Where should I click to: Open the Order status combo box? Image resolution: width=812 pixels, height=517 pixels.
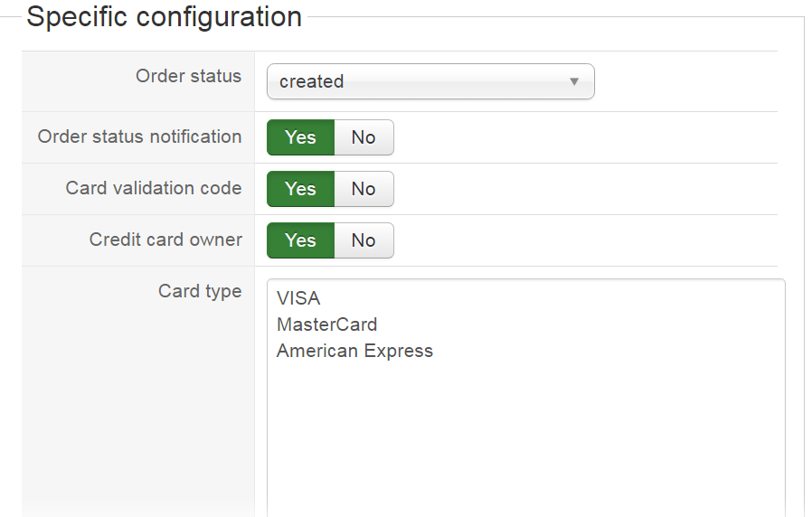(430, 81)
